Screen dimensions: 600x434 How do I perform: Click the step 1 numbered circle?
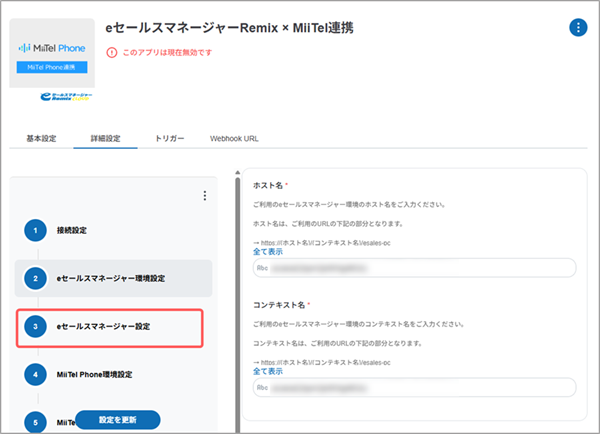point(36,231)
